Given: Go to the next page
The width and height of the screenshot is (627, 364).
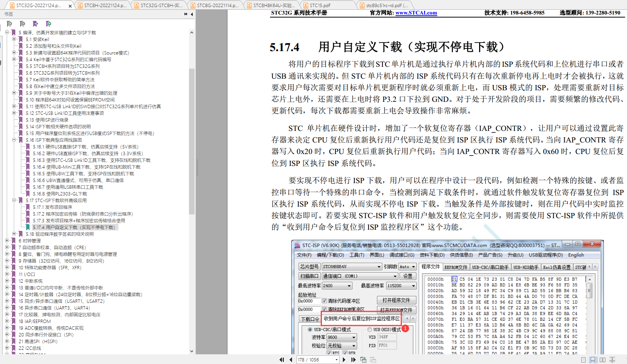Looking at the screenshot, I should 344,360.
